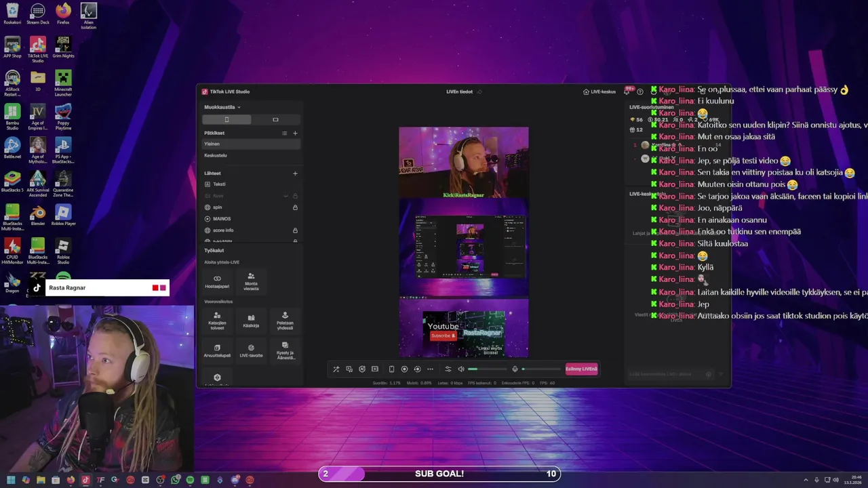
Task: Add a new source with Lähteet plus
Action: pos(295,174)
